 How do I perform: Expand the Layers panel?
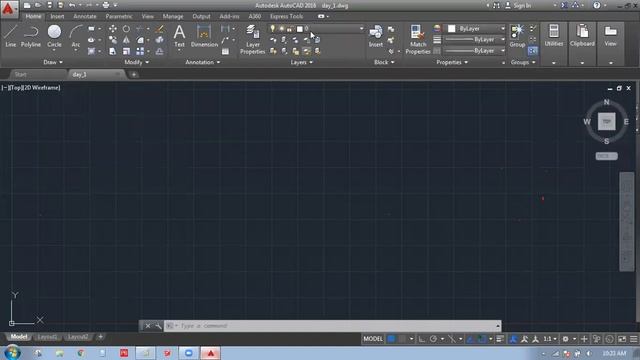click(x=302, y=62)
